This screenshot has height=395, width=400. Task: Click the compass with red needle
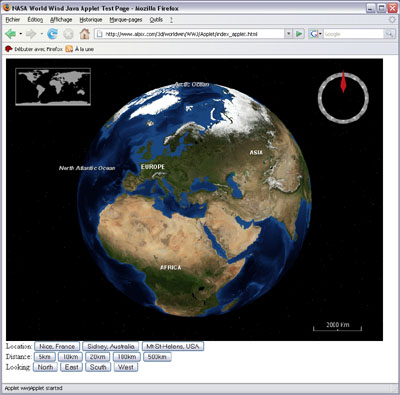(x=343, y=97)
